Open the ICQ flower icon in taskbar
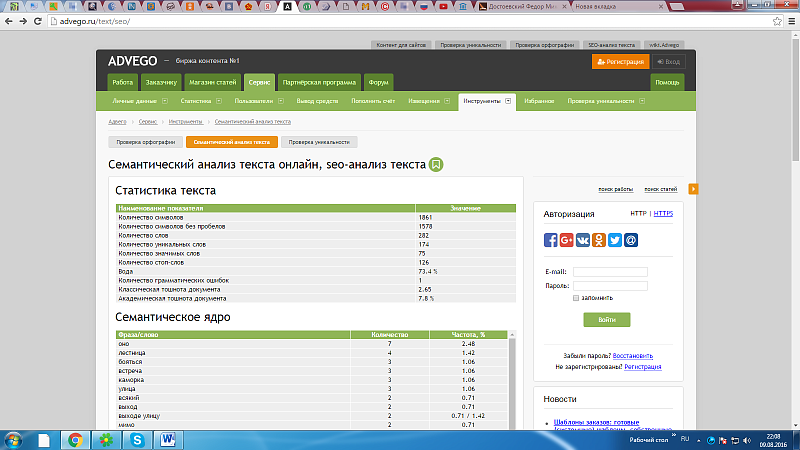The width and height of the screenshot is (800, 450). click(106, 440)
